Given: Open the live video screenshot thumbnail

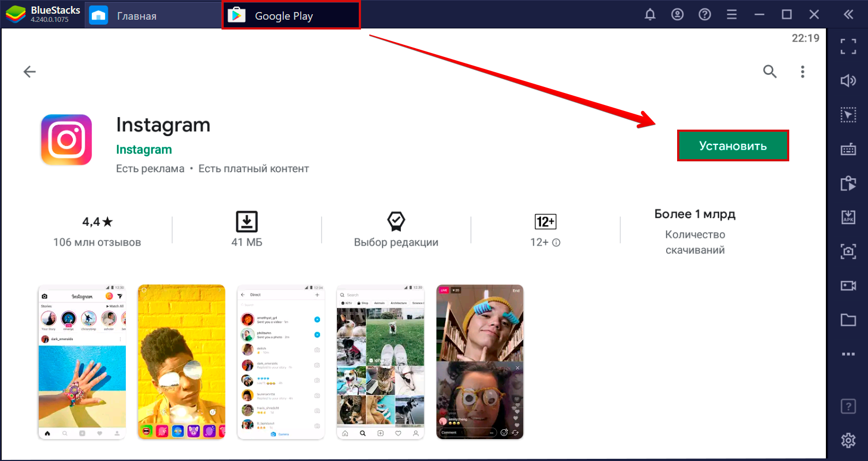Looking at the screenshot, I should (480, 362).
